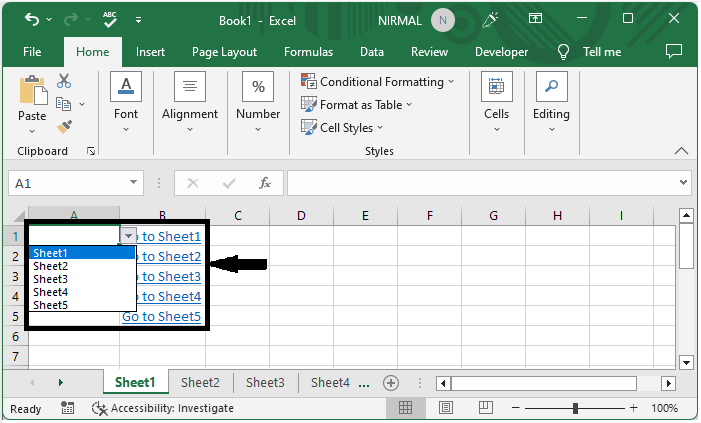The image size is (701, 423).
Task: Switch to the Sheet2 worksheet tab
Action: pyautogui.click(x=200, y=382)
